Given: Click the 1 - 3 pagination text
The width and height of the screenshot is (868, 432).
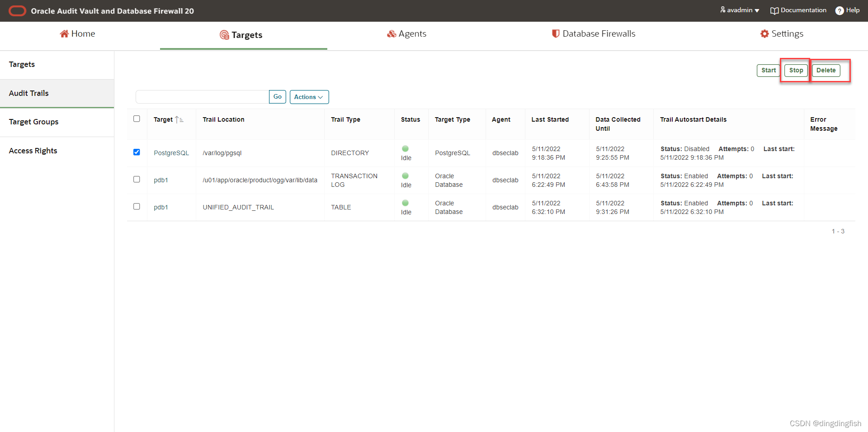Looking at the screenshot, I should pos(838,231).
